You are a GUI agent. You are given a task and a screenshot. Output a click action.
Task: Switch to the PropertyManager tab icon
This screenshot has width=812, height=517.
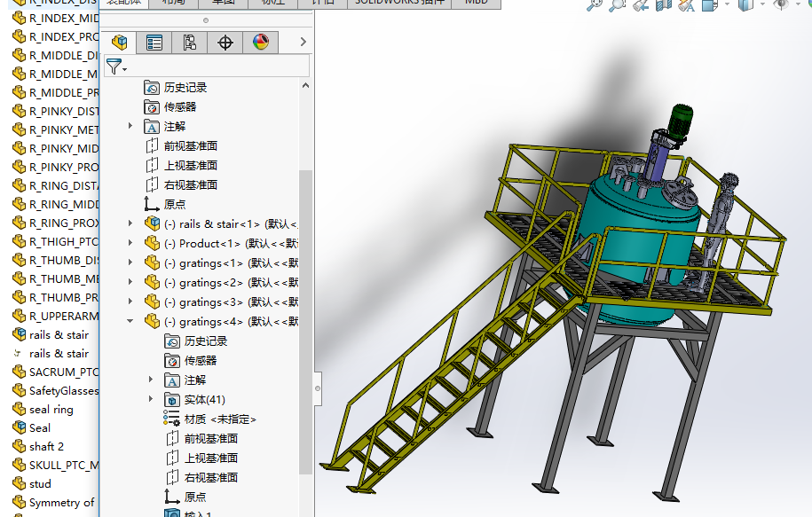tap(154, 42)
